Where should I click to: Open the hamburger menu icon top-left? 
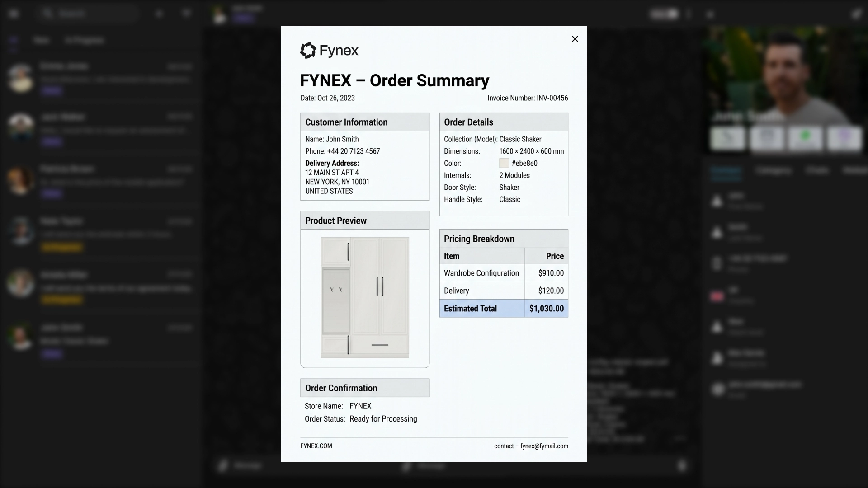[14, 14]
